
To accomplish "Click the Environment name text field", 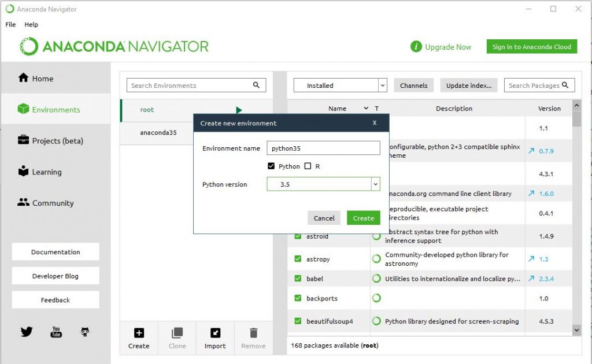I will coord(323,148).
